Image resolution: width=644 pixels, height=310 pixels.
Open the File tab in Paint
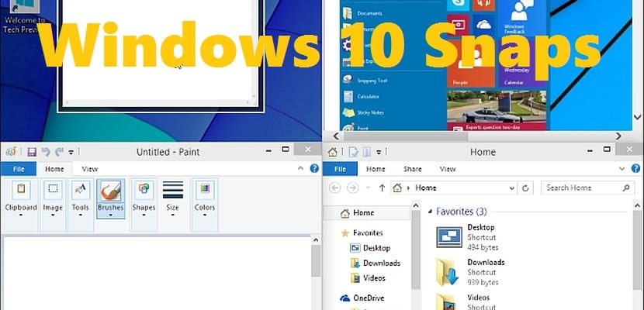pyautogui.click(x=19, y=169)
